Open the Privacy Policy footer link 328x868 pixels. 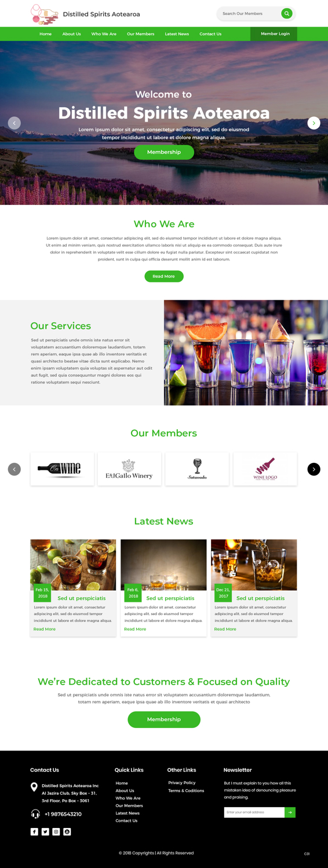[x=182, y=783]
